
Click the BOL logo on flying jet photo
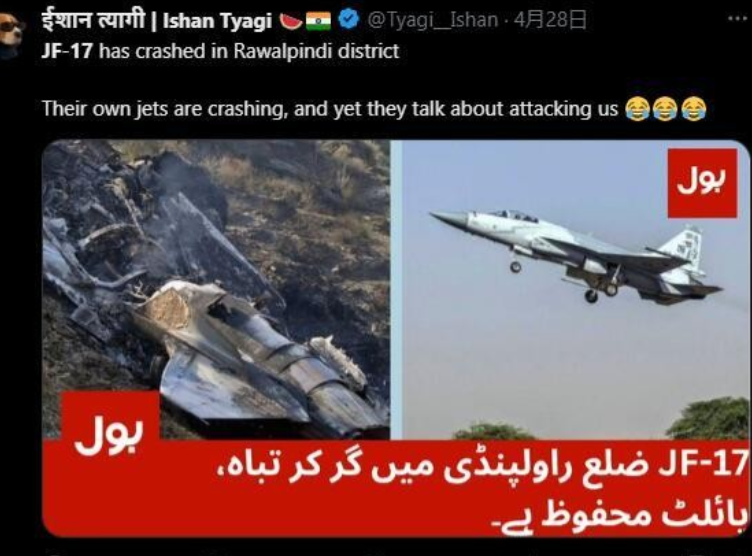pyautogui.click(x=702, y=182)
